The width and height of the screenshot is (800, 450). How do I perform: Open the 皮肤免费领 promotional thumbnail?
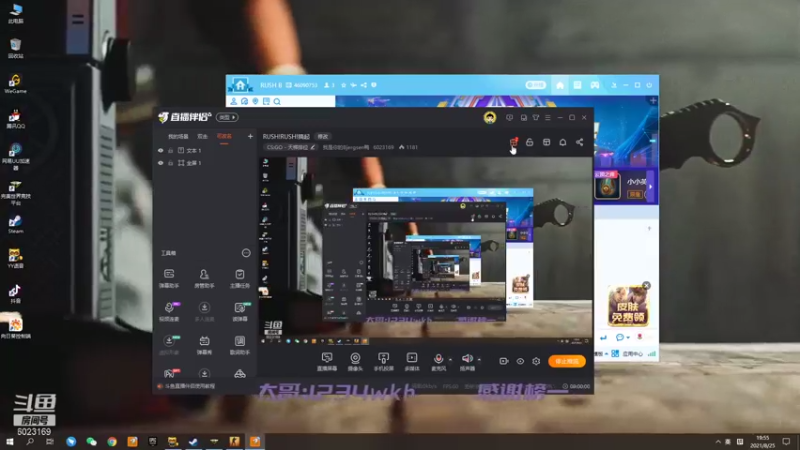point(628,307)
